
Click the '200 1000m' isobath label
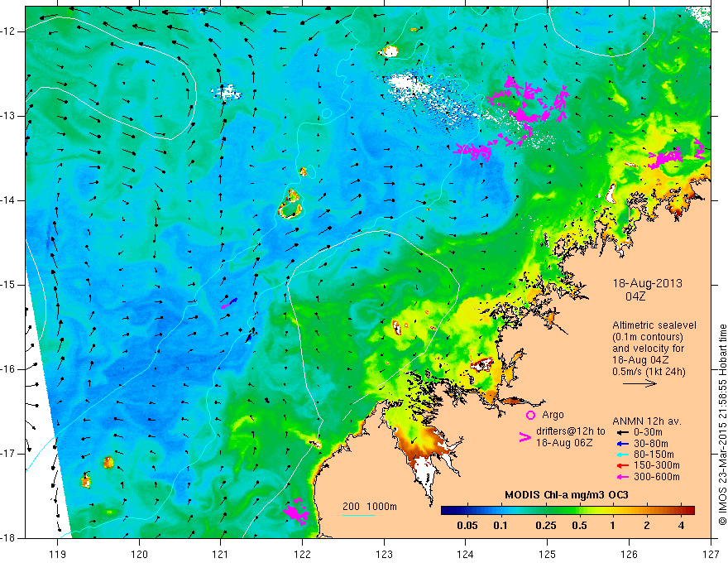click(370, 507)
